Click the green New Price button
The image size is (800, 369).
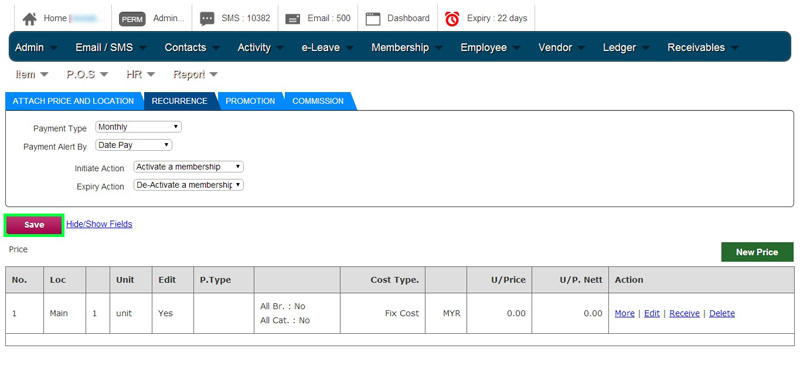click(757, 252)
